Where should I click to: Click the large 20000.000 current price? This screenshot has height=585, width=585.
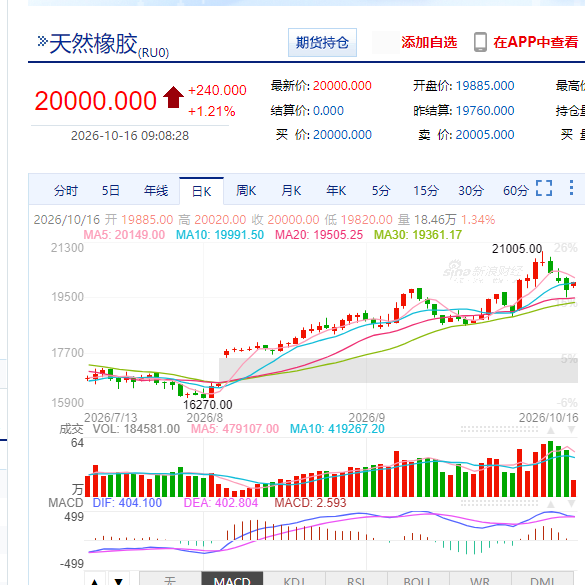(x=96, y=101)
